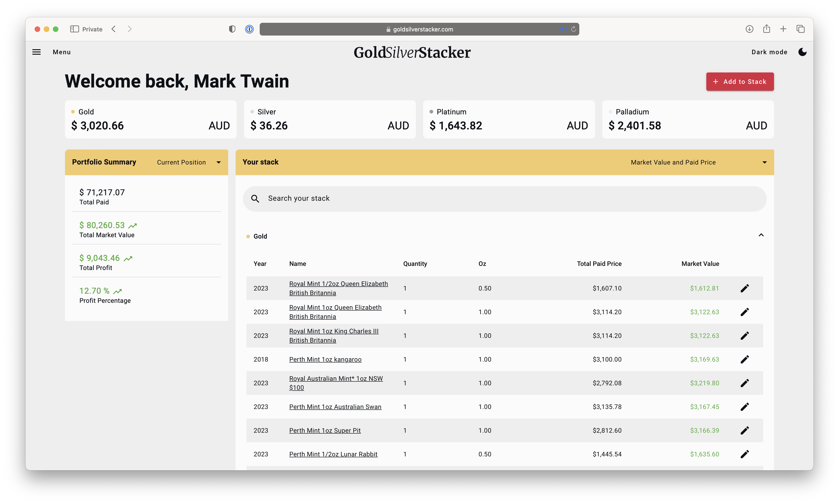Edit the Perth Mint 1oz kangaroo entry
Screen dimensions: 839x504
click(x=745, y=359)
